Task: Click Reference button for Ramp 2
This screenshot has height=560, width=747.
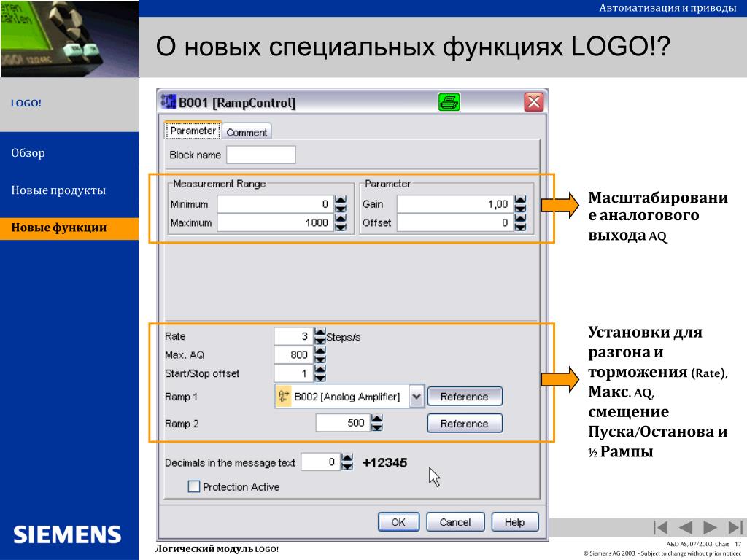Action: (465, 424)
